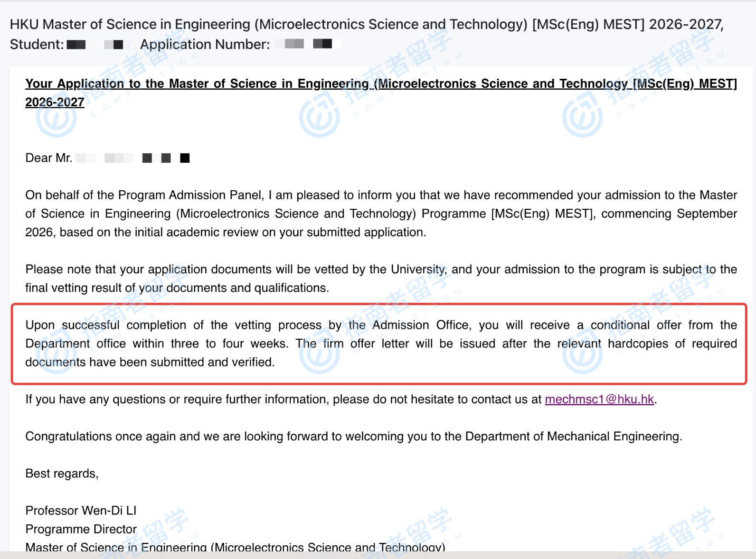Image resolution: width=756 pixels, height=559 pixels.
Task: Click the watermark logo over 'relevant hardcopies' text
Action: [582, 353]
